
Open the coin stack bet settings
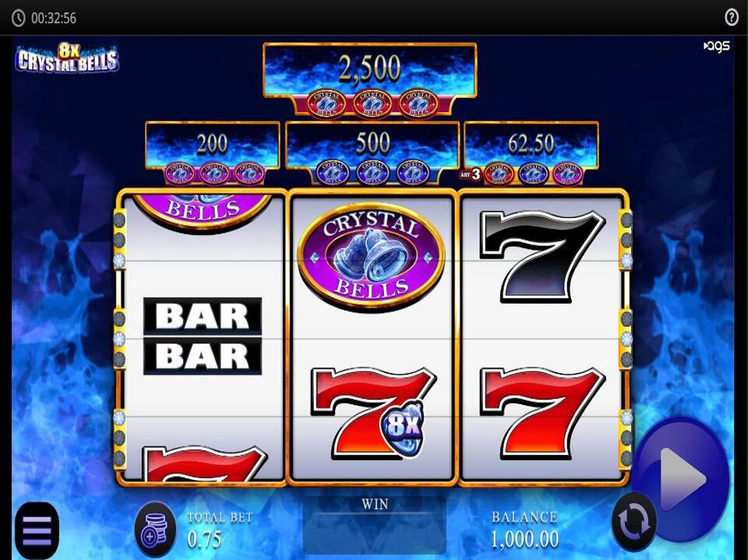click(x=156, y=530)
